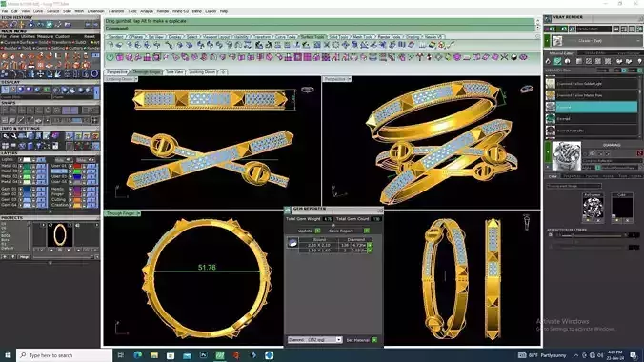Expand the Metal 01 layer dropdown arrow

pyautogui.click(x=21, y=166)
